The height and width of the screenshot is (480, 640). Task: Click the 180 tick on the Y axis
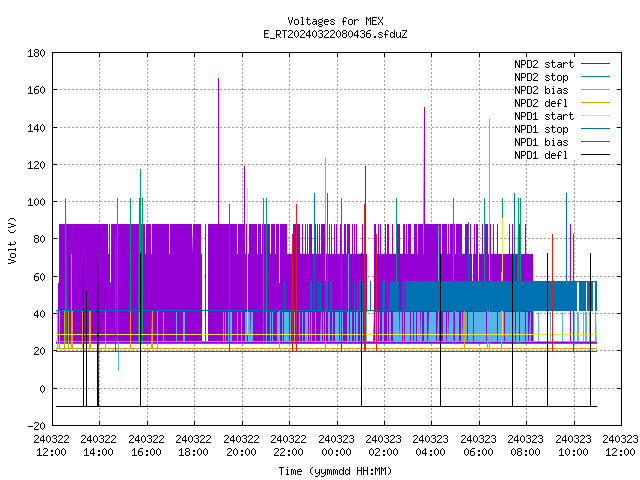point(36,53)
